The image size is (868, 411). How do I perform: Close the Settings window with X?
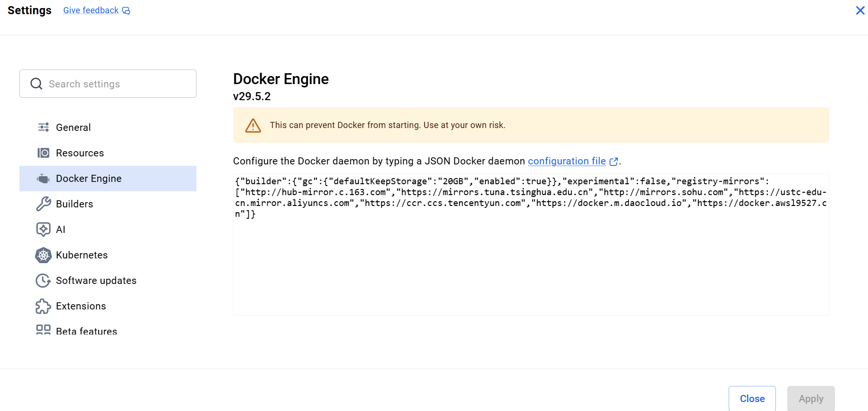point(860,10)
